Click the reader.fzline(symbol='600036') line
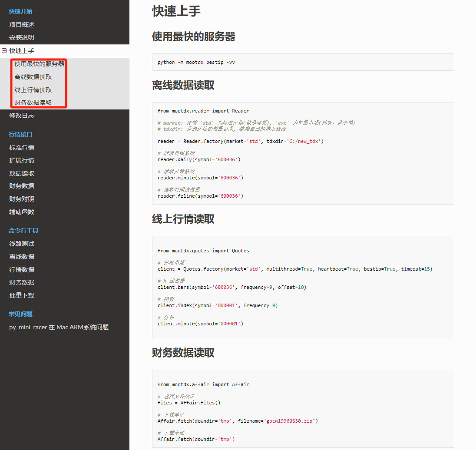Screen dimensions: 476x450 (x=200, y=196)
